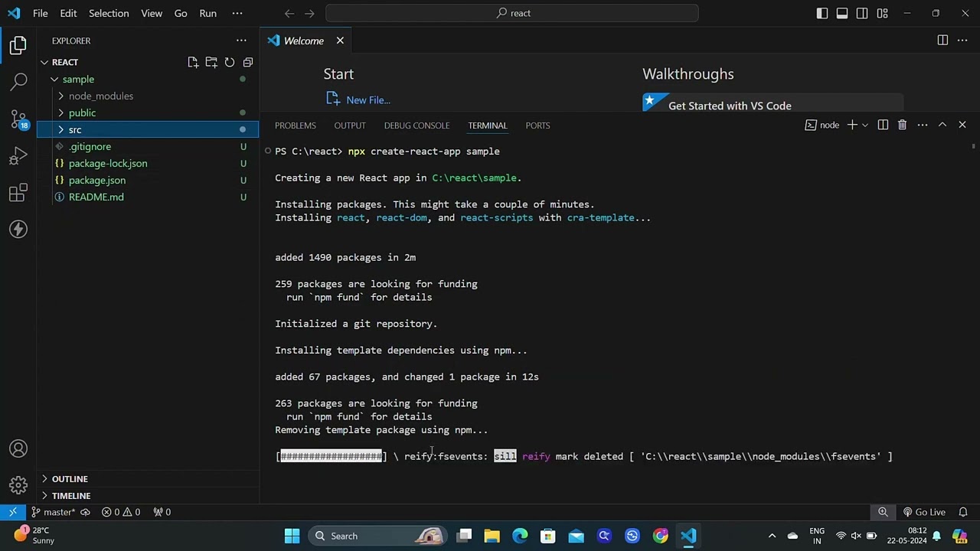Open Get Started with VS Code walkthrough

tap(773, 103)
